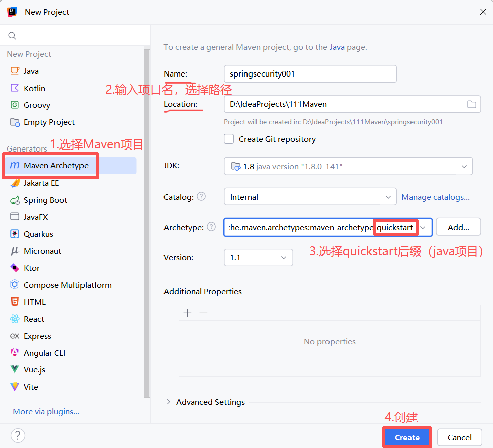This screenshot has height=448, width=493.
Task: Click the Create button
Action: 407,437
